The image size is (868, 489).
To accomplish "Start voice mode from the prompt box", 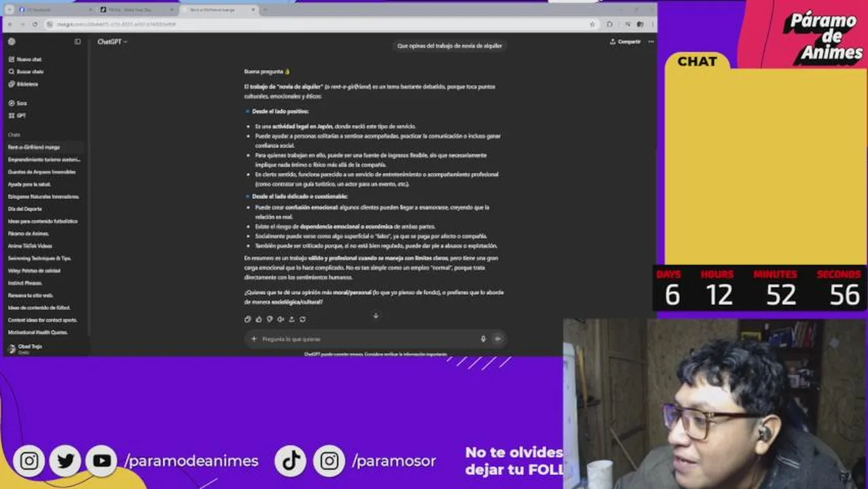I will pos(498,338).
